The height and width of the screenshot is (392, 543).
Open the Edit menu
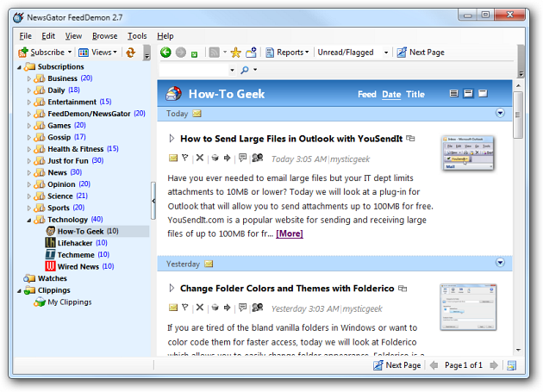click(x=48, y=36)
